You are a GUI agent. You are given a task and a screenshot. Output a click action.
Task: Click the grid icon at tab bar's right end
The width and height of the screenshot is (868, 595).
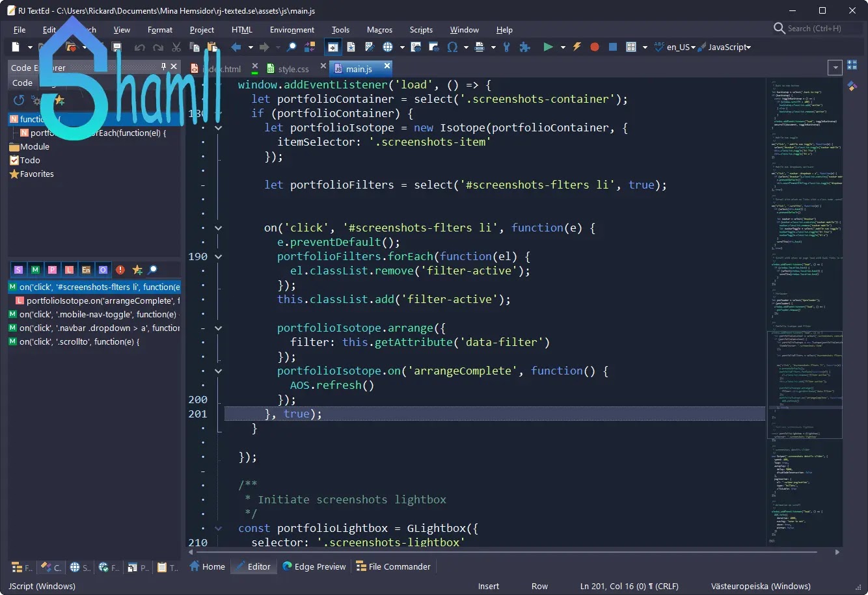[852, 66]
